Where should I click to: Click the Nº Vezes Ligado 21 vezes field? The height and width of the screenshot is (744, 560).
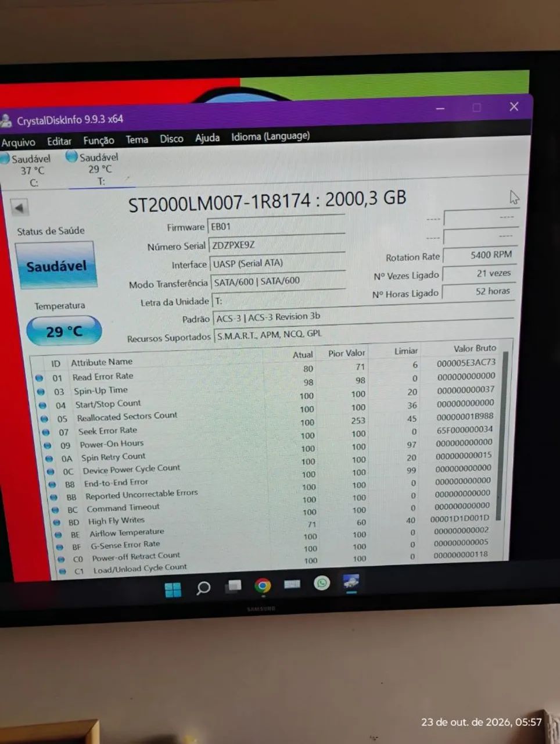479,273
